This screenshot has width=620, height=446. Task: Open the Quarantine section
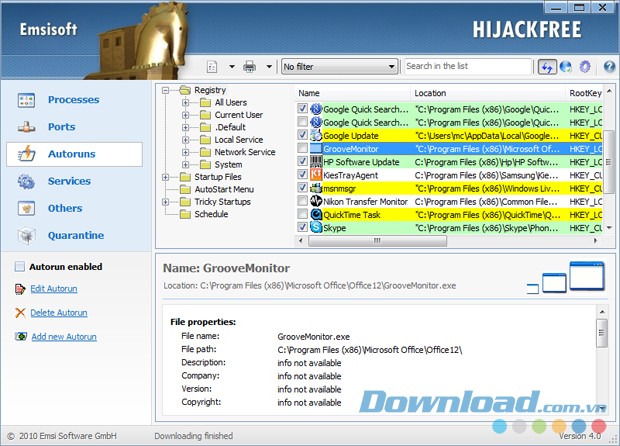click(x=76, y=235)
